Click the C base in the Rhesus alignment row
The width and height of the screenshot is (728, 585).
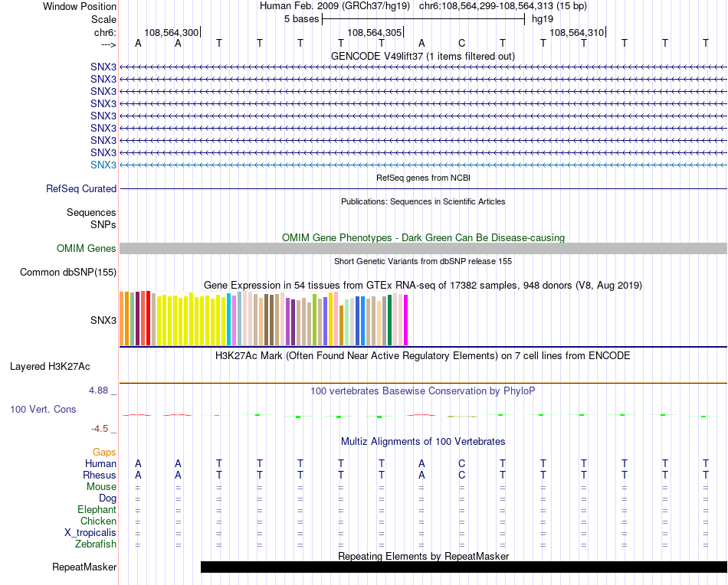point(461,475)
